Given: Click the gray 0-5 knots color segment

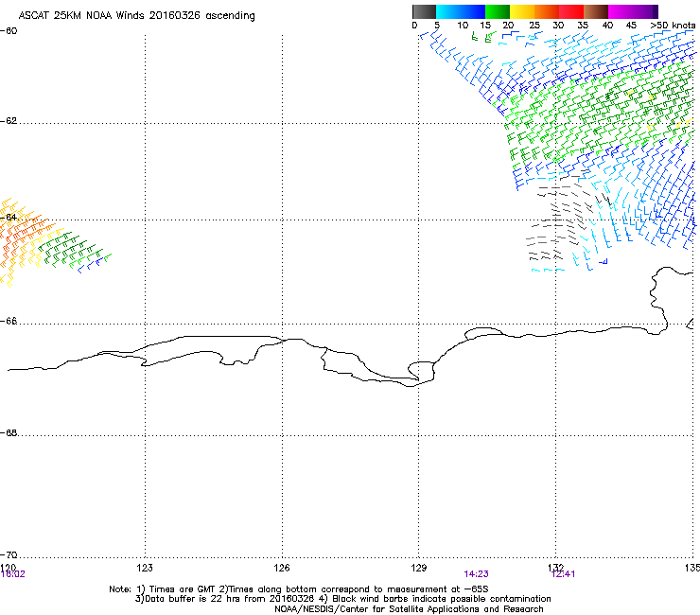Looking at the screenshot, I should pos(424,11).
